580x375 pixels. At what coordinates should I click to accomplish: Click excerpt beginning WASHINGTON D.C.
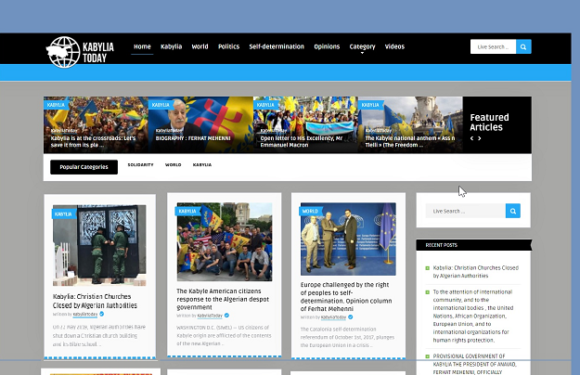(x=224, y=335)
